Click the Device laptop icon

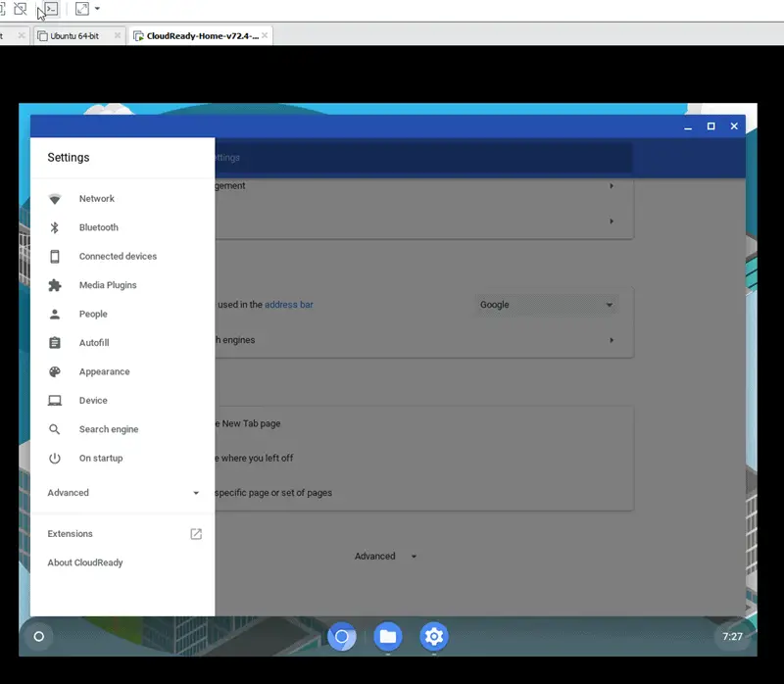55,401
